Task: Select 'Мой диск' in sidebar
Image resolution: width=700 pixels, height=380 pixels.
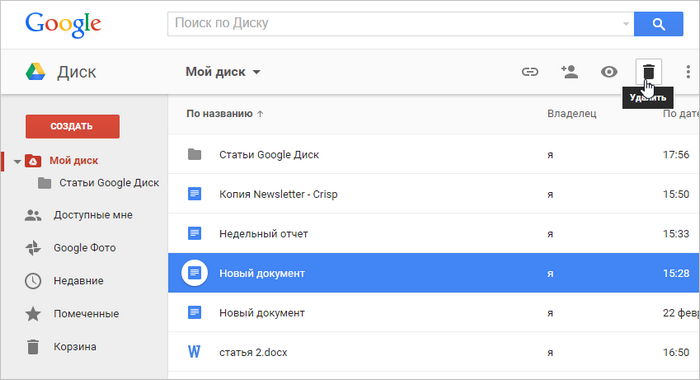Action: [x=74, y=161]
